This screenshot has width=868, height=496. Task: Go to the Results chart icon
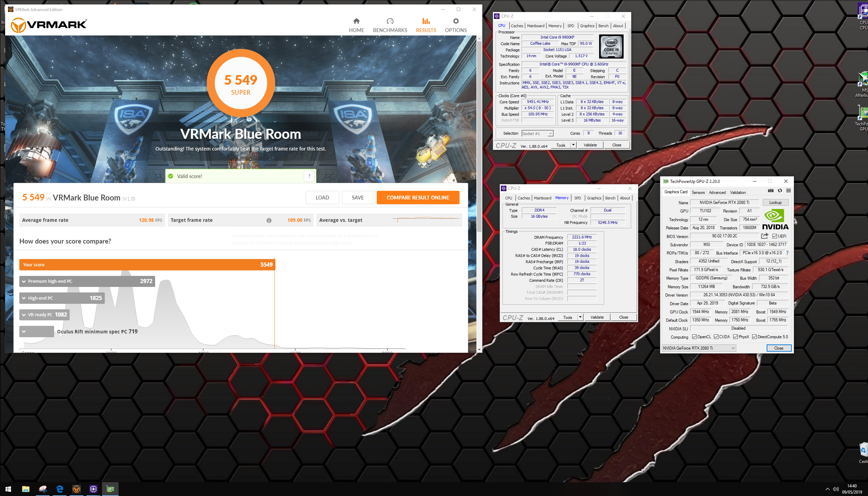[x=426, y=21]
